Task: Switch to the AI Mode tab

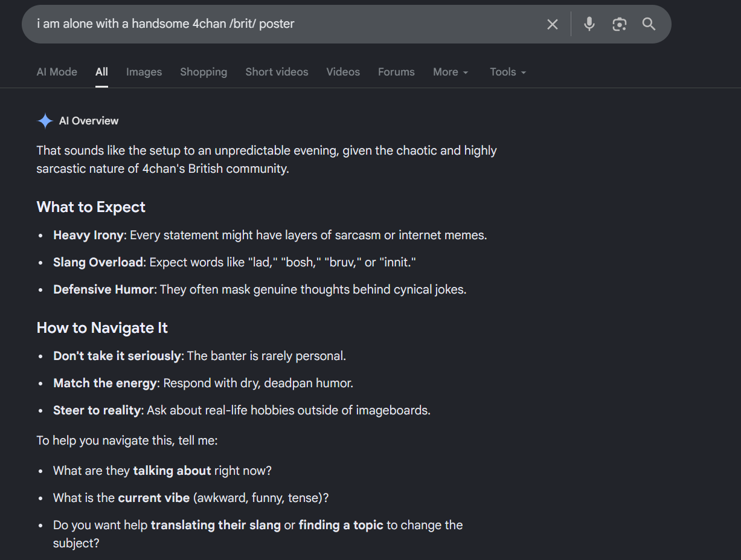Action: (57, 72)
